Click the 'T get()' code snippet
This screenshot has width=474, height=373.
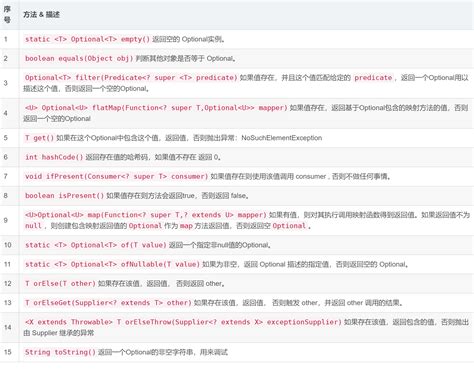39,138
